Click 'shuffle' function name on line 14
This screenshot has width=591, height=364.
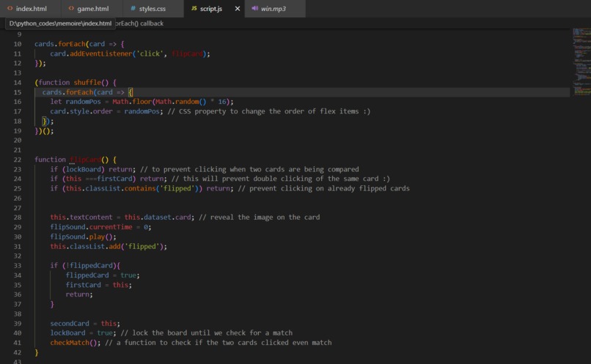(87, 83)
